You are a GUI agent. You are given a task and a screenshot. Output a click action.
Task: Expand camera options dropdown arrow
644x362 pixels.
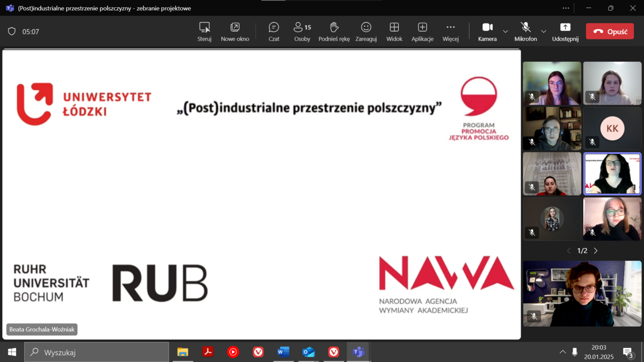[506, 32]
